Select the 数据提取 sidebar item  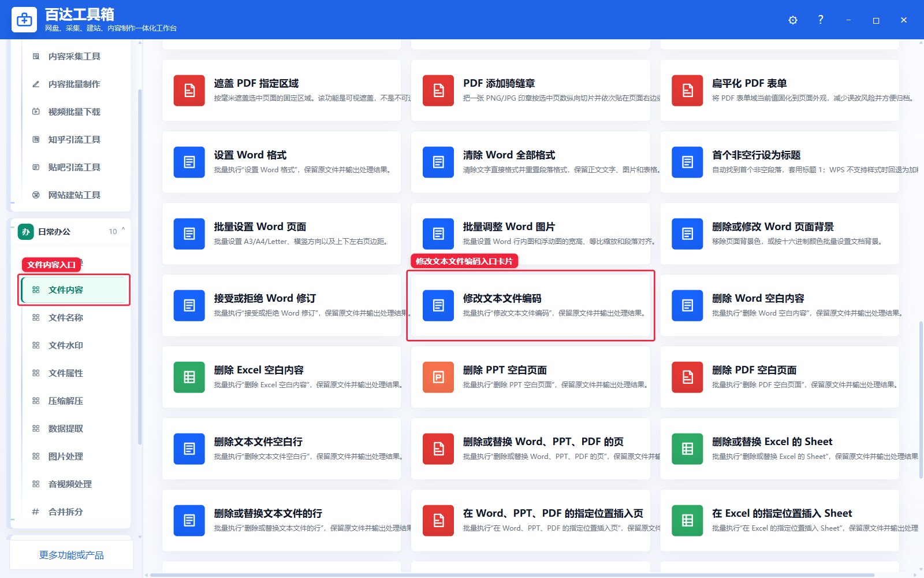click(74, 429)
